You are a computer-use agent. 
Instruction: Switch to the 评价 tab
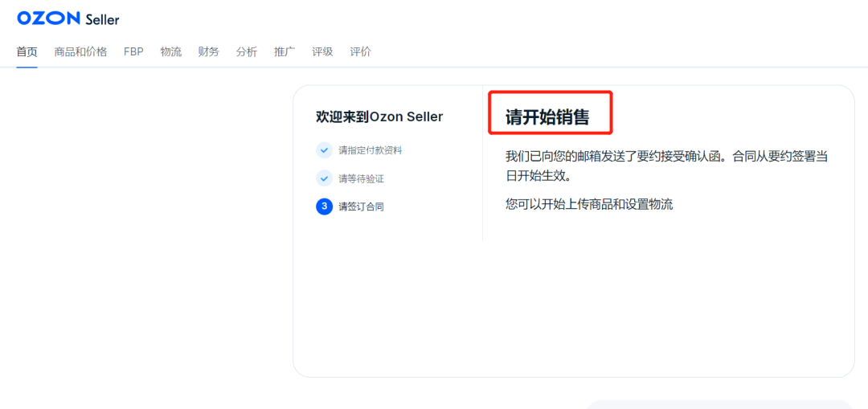(x=361, y=52)
